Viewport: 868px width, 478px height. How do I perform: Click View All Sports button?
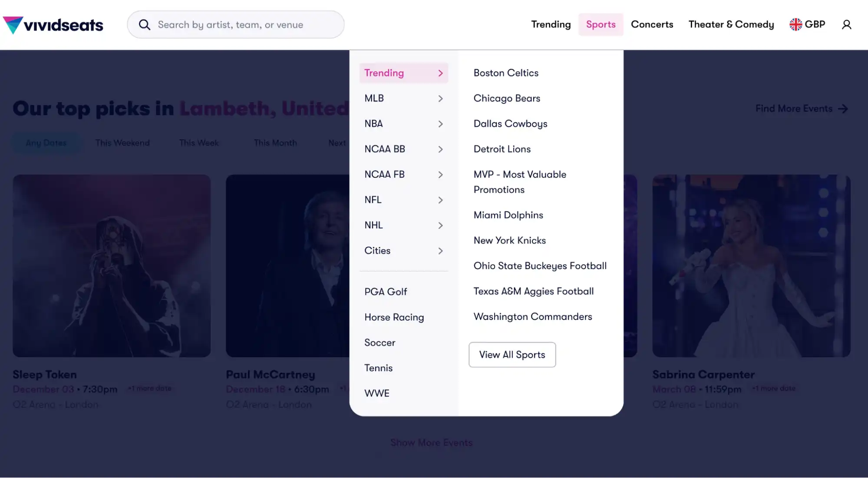click(x=512, y=354)
